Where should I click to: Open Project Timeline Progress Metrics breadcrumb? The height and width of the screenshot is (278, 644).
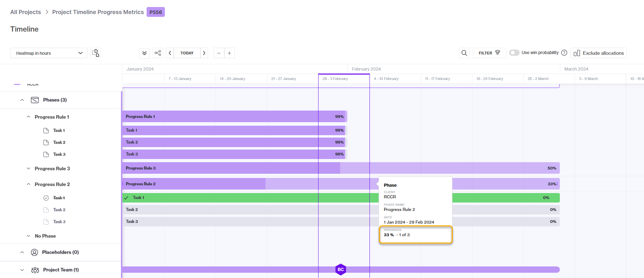click(x=98, y=12)
